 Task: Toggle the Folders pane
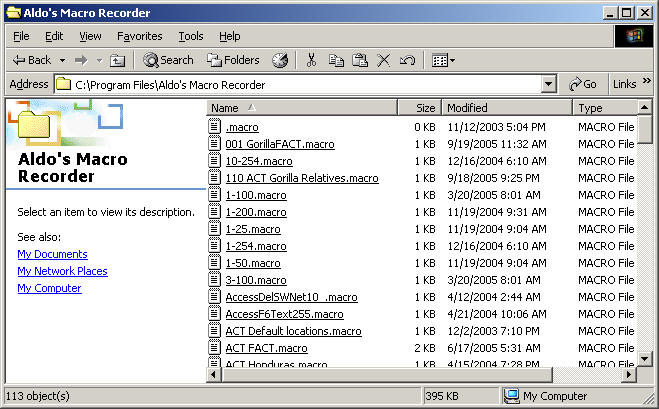pyautogui.click(x=233, y=61)
